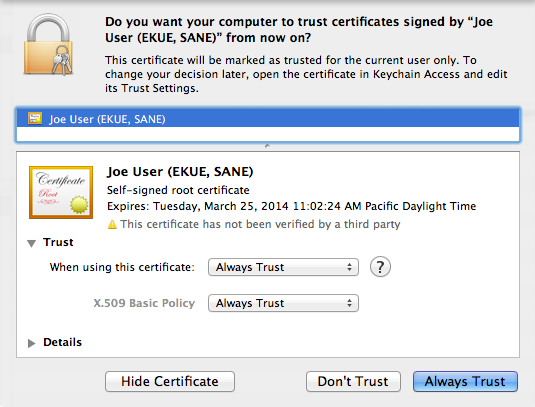
Task: Click the Trust section heading
Action: [x=58, y=242]
